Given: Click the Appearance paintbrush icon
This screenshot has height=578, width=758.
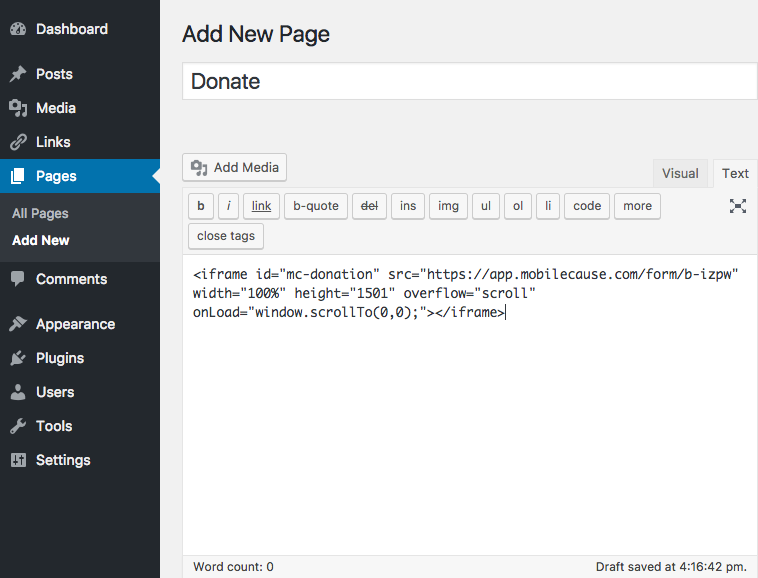Looking at the screenshot, I should point(18,324).
